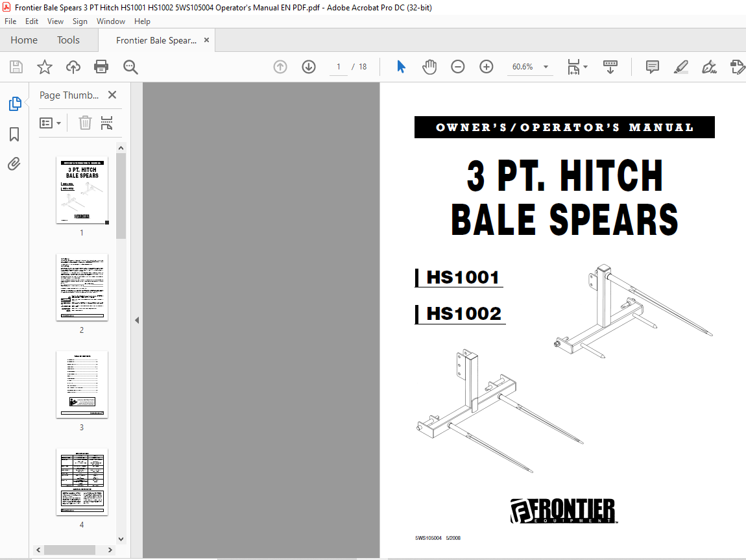Click the HS1001 model text on page
Image resolution: width=746 pixels, height=560 pixels.
coord(463,277)
